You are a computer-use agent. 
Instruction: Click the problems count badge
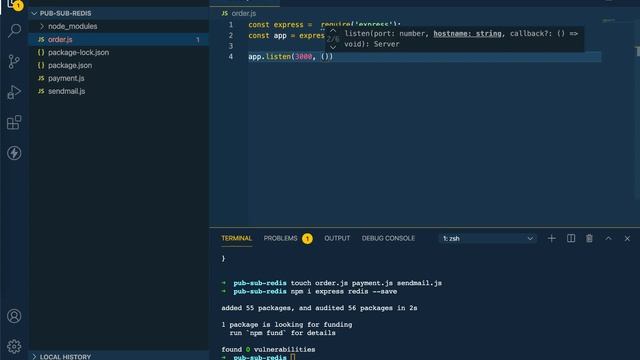click(307, 238)
